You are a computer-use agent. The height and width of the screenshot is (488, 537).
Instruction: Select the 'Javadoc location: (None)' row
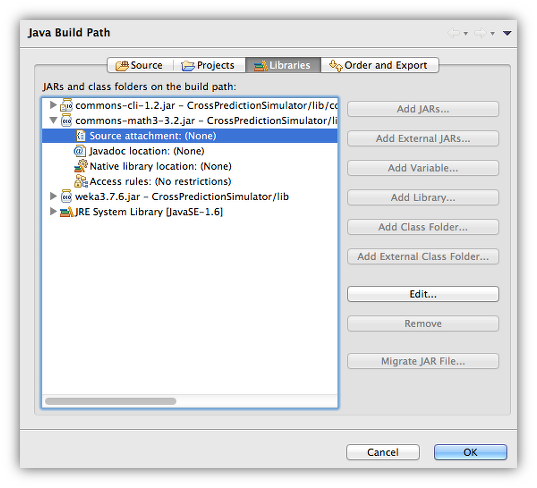pos(190,151)
